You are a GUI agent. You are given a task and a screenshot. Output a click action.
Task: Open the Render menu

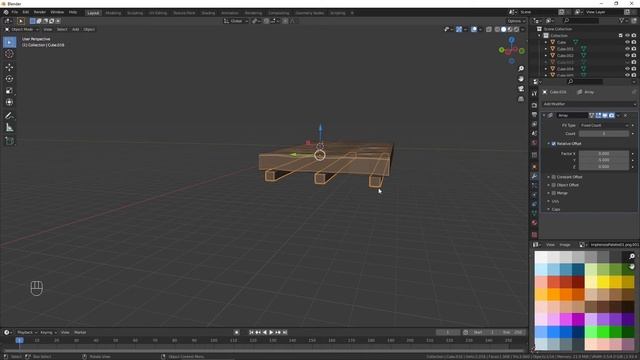click(x=40, y=13)
